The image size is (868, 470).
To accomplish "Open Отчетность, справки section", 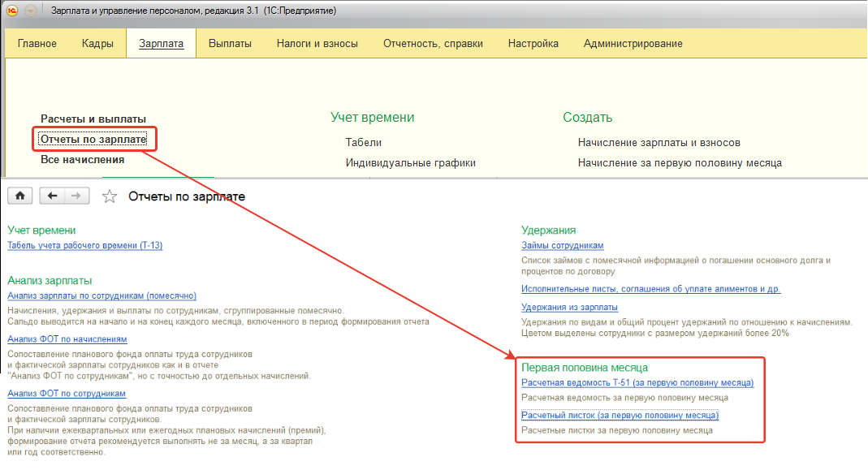I will click(433, 44).
